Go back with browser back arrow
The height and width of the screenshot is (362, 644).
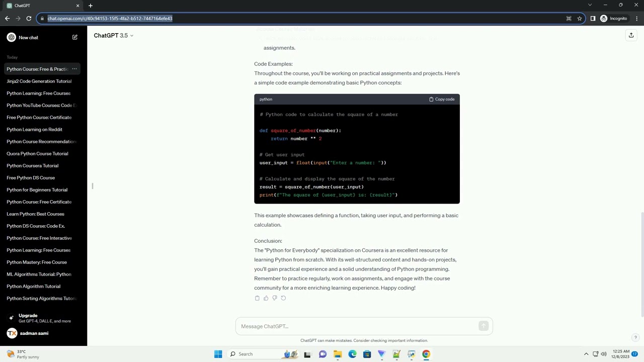[x=7, y=19]
